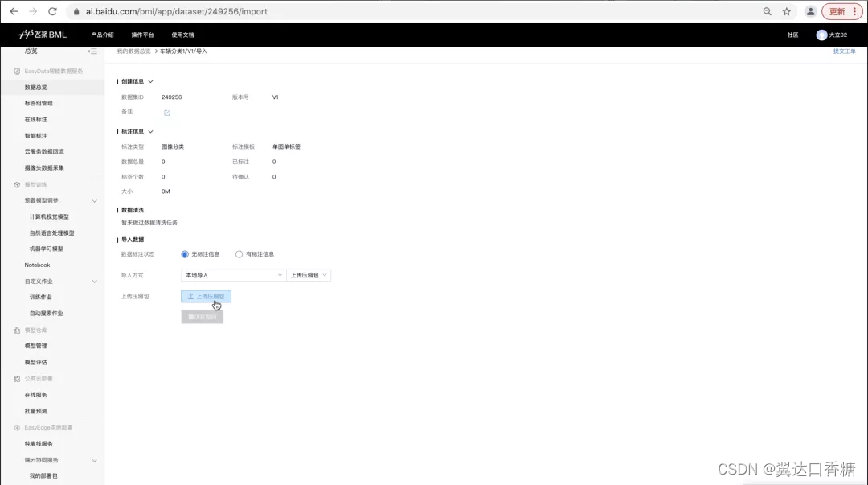Reload the page with refresh icon
The height and width of the screenshot is (485, 868).
click(52, 11)
